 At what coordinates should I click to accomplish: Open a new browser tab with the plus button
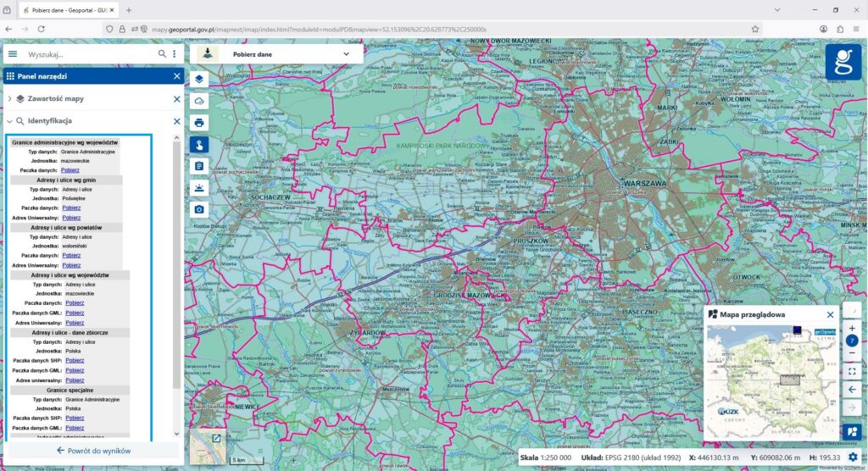pyautogui.click(x=129, y=10)
